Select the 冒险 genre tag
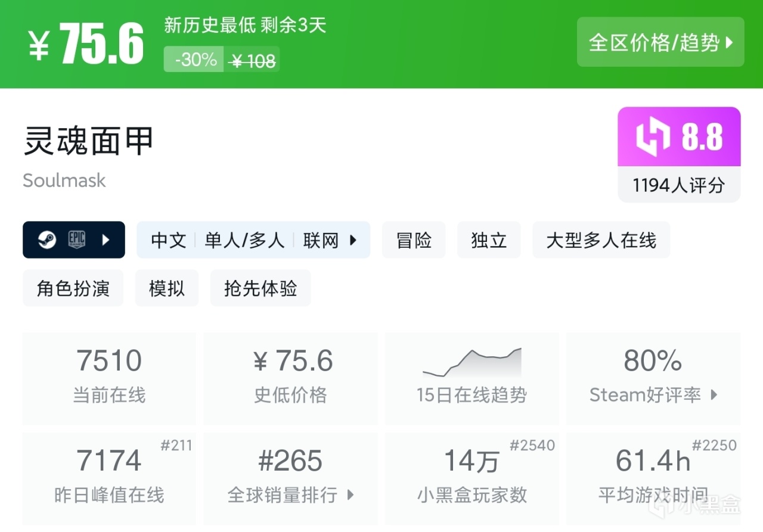 [414, 240]
